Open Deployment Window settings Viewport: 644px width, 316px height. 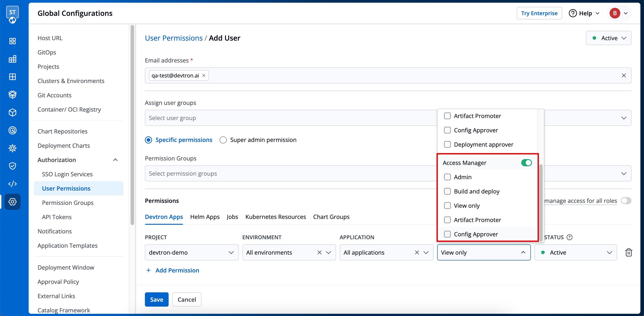point(66,267)
